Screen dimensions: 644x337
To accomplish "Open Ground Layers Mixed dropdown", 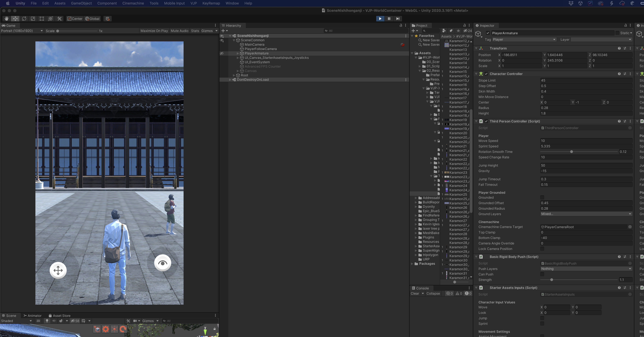I will [586, 214].
